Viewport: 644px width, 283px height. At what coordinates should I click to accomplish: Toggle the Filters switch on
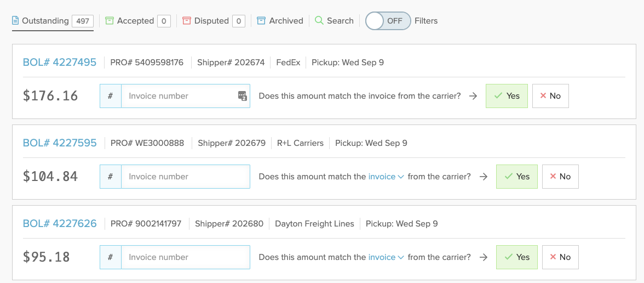point(388,21)
